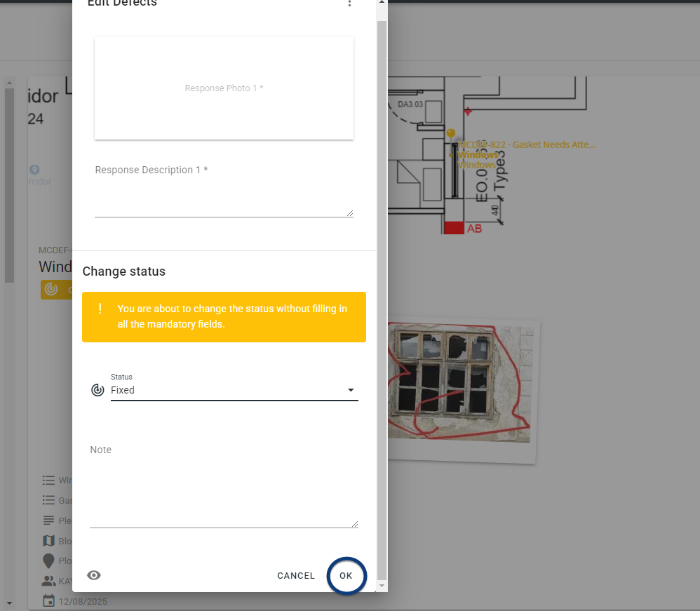Click the people icon in background panel
The image size is (700, 611).
(x=48, y=581)
